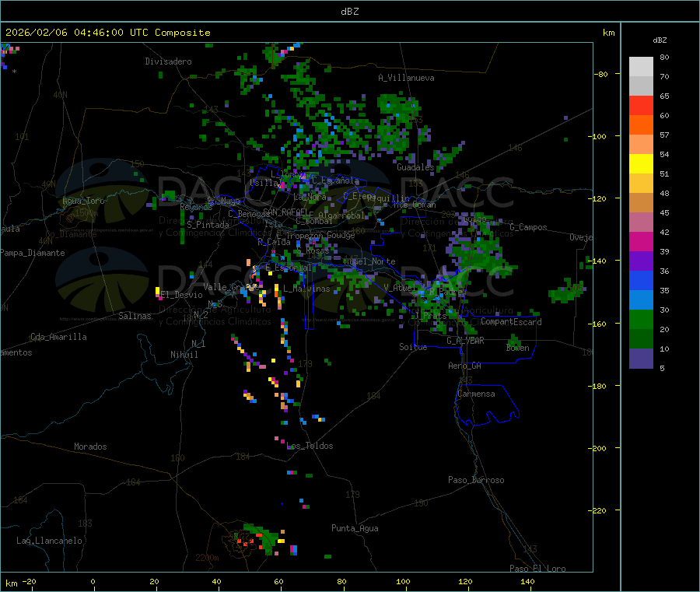The width and height of the screenshot is (700, 592).
Task: Click the 'Pampa_Diamante' label
Action: coord(32,253)
